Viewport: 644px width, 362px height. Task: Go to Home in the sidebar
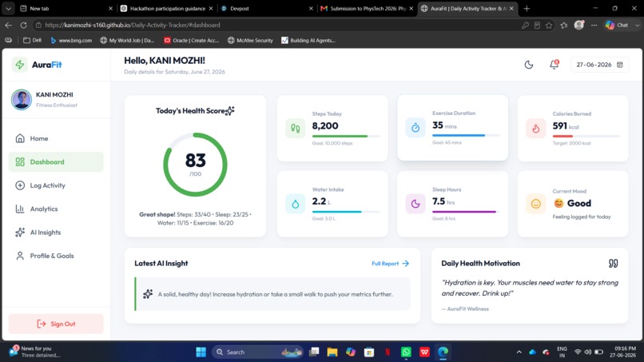pos(56,138)
